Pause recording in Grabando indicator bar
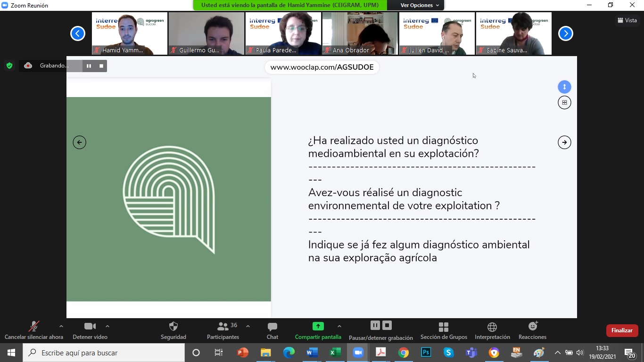This screenshot has height=362, width=644. tap(89, 66)
